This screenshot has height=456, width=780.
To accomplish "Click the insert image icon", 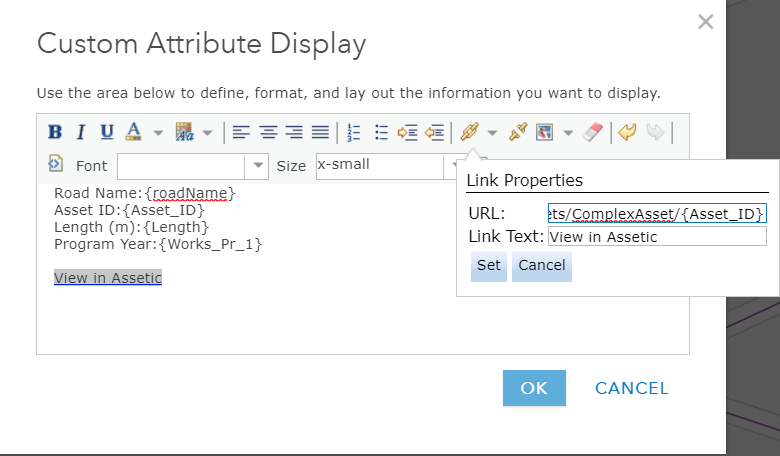I will [545, 132].
